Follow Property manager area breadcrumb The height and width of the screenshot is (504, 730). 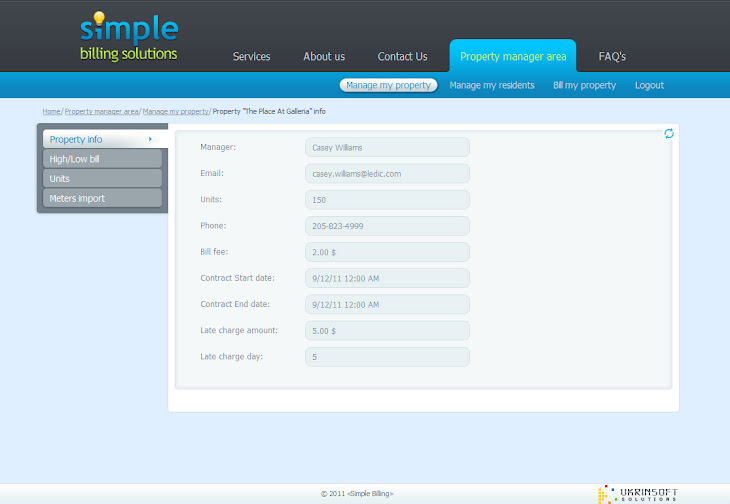101,111
